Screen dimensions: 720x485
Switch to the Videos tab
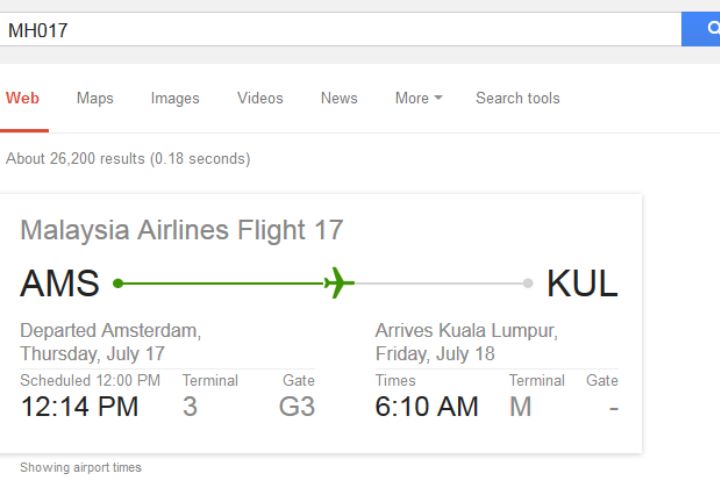[260, 98]
